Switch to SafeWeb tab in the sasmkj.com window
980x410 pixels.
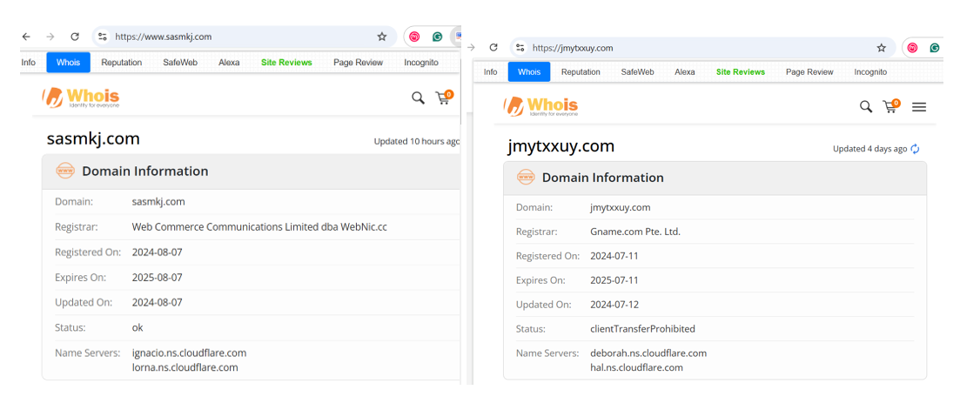pyautogui.click(x=180, y=63)
